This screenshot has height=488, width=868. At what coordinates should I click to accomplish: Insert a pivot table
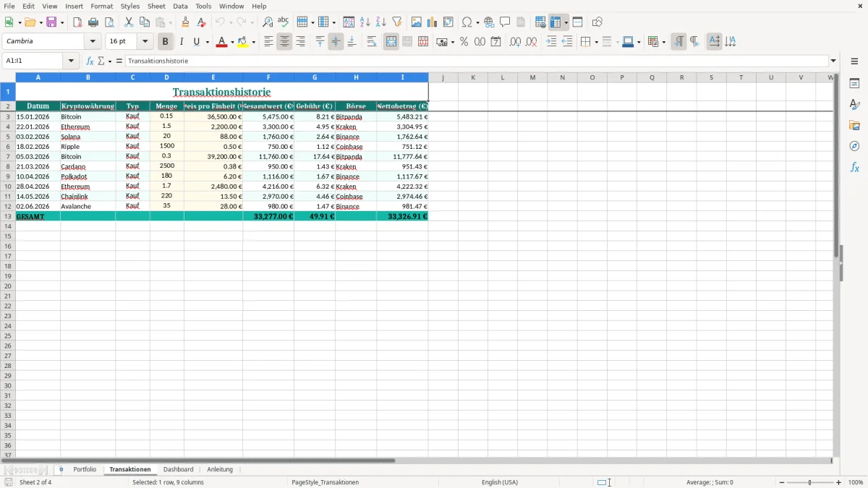click(448, 22)
